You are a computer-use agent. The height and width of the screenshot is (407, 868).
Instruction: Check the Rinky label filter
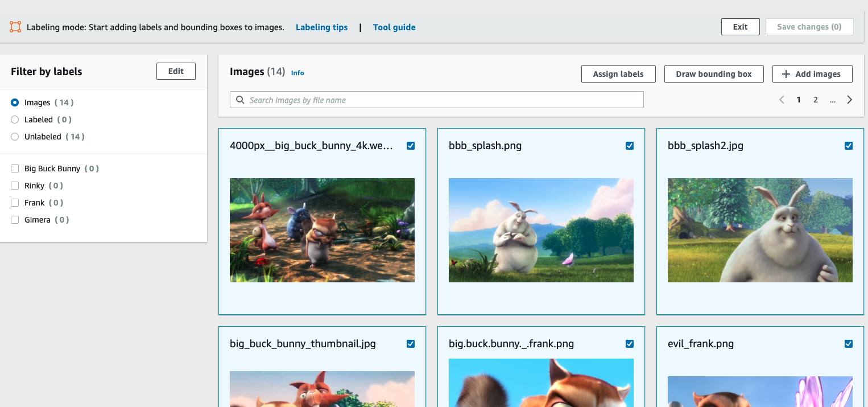point(15,186)
